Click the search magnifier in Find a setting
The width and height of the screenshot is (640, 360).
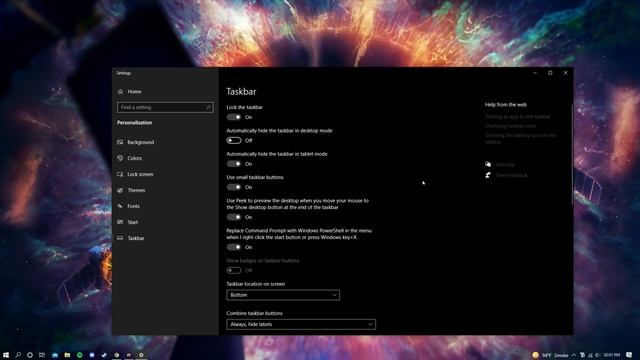pos(208,107)
